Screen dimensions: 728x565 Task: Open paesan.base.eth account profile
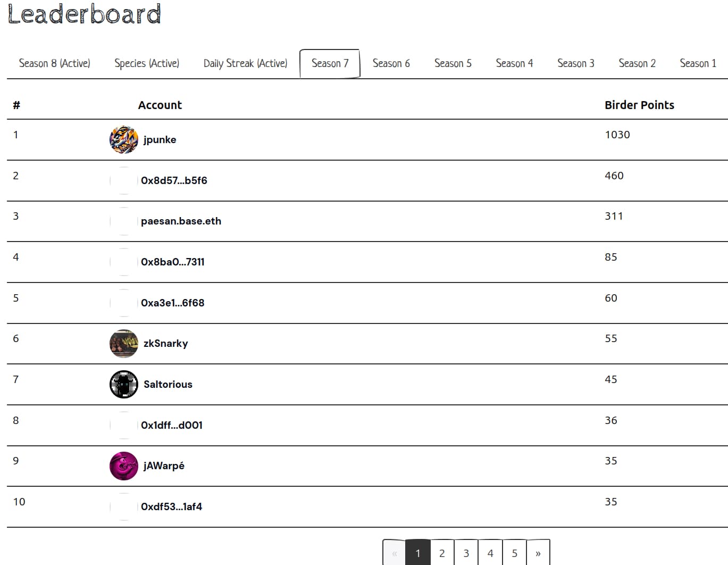181,221
